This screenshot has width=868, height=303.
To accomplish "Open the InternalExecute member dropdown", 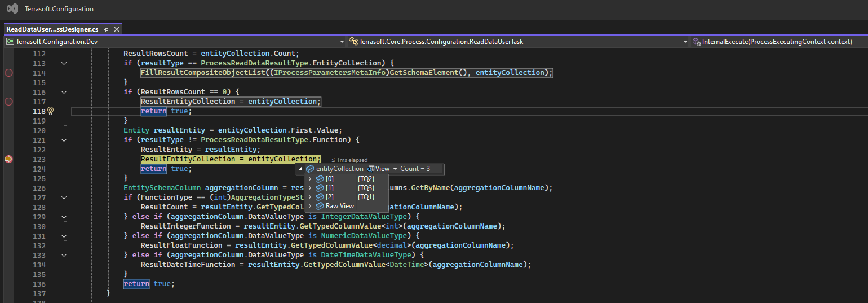I will (x=779, y=42).
